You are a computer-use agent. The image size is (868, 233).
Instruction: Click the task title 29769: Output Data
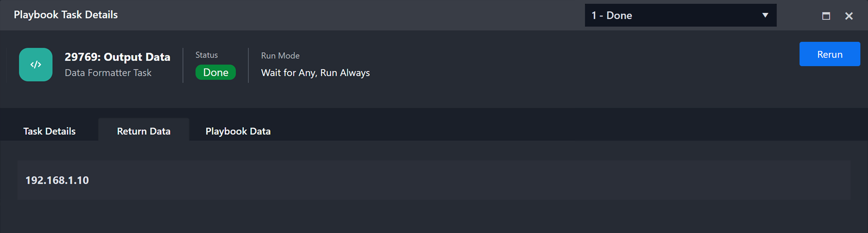click(x=117, y=57)
